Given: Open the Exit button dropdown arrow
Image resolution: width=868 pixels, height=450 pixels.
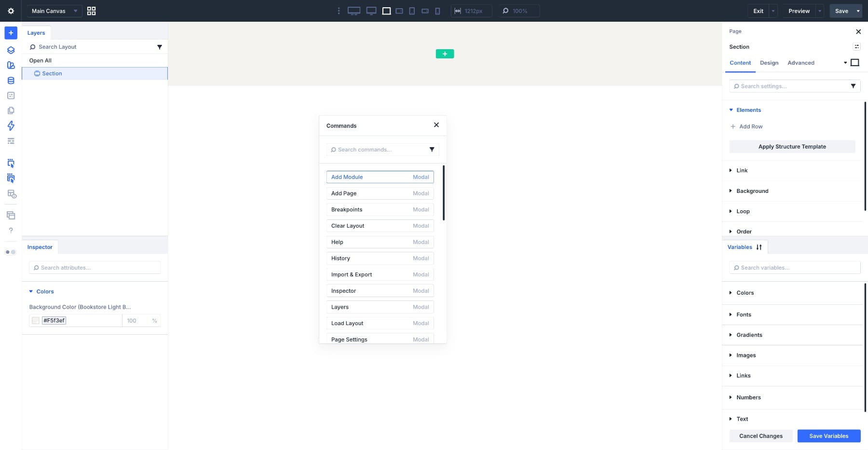Looking at the screenshot, I should click(x=773, y=11).
